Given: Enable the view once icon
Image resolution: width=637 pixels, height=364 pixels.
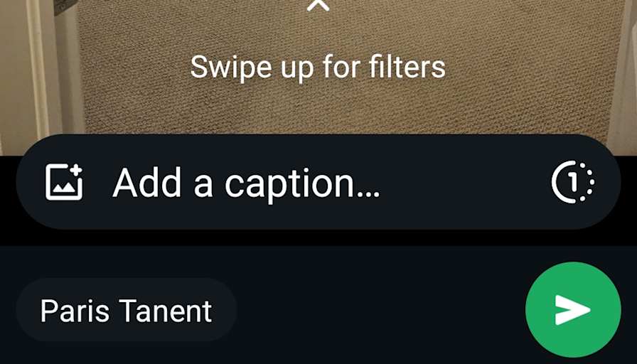Looking at the screenshot, I should (x=573, y=181).
